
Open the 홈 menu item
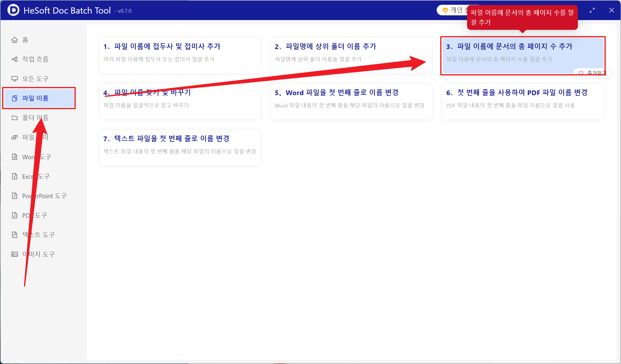pos(39,40)
